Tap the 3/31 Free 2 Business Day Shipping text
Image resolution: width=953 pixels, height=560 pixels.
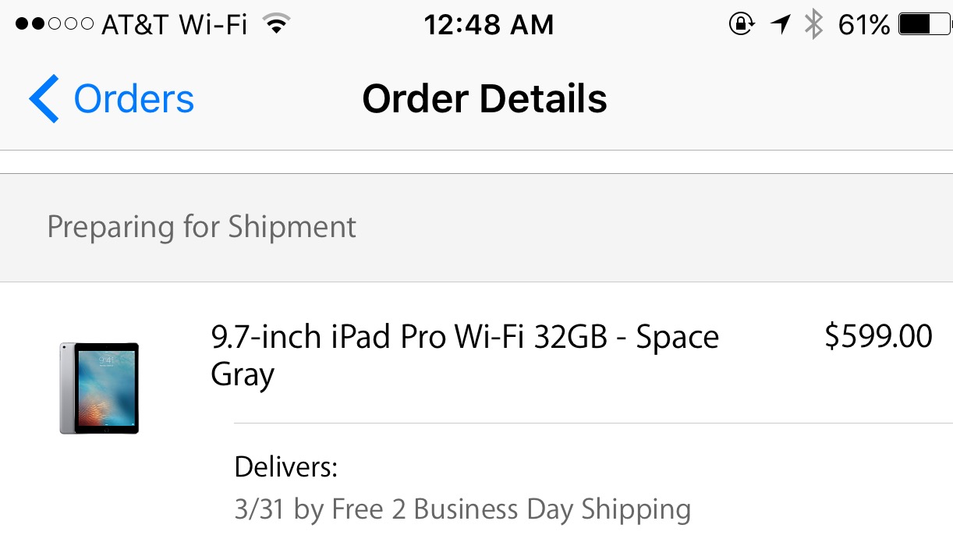pos(462,509)
